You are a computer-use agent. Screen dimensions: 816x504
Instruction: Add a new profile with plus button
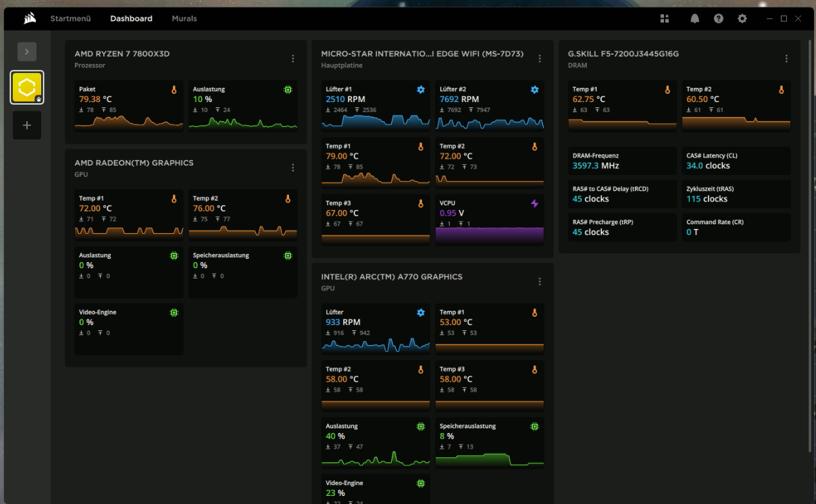(27, 126)
